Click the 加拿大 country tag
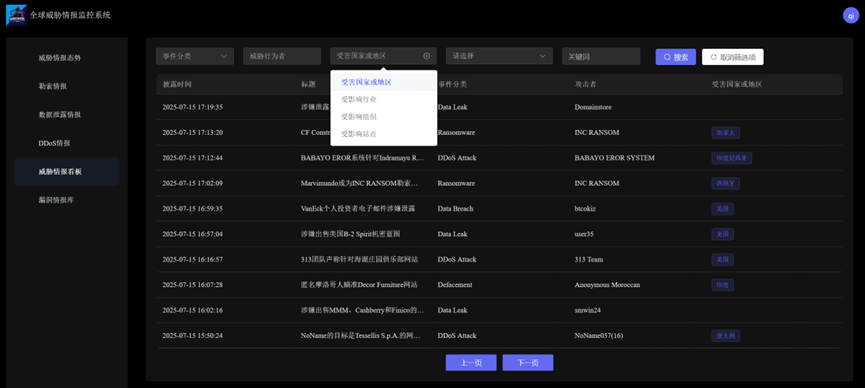The width and height of the screenshot is (865, 388). click(725, 132)
